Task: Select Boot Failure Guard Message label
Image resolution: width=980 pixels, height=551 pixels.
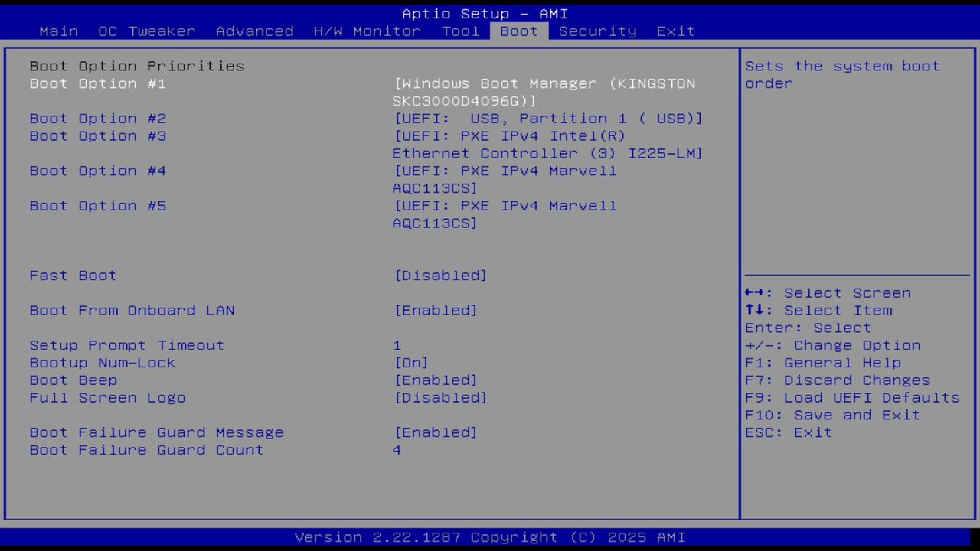Action: [157, 433]
